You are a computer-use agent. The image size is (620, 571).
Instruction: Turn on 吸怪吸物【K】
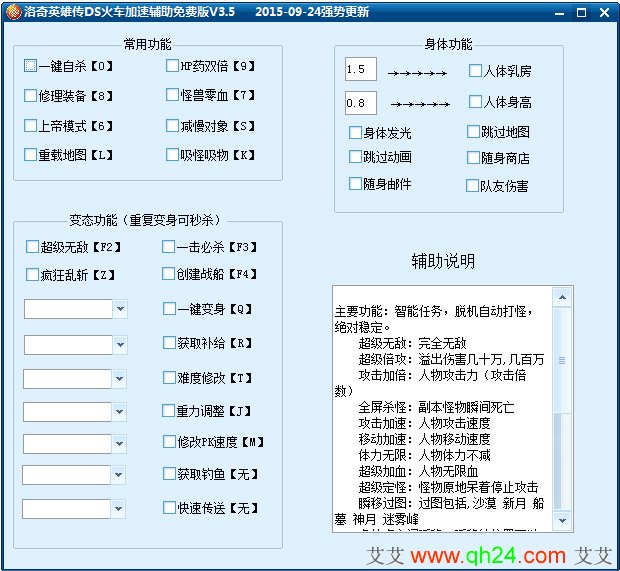point(173,155)
